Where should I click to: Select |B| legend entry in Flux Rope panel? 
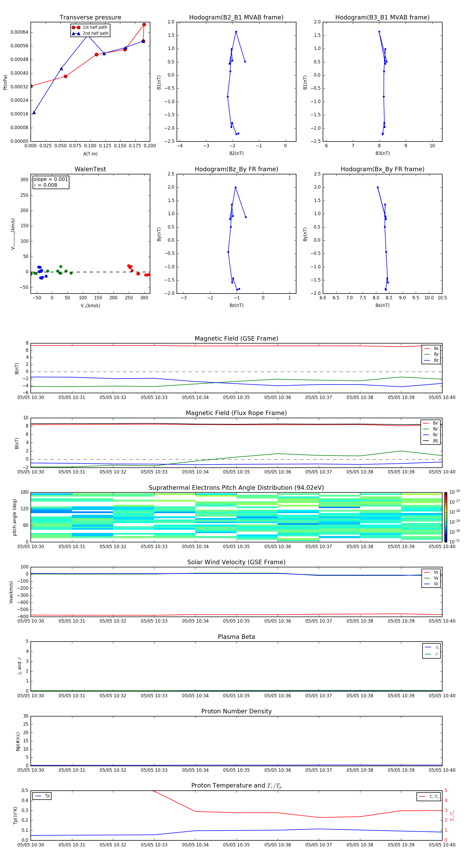[x=431, y=441]
